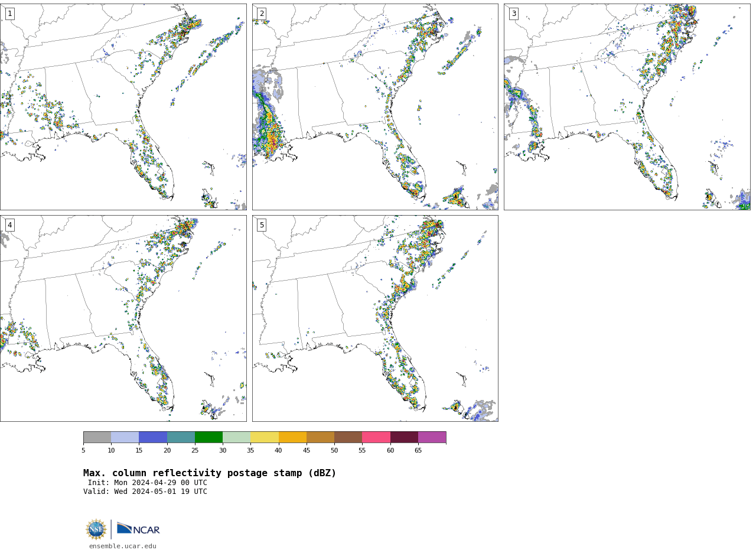Open ensemble member 3 reflectivity map
The height and width of the screenshot is (553, 756).
coord(627,107)
